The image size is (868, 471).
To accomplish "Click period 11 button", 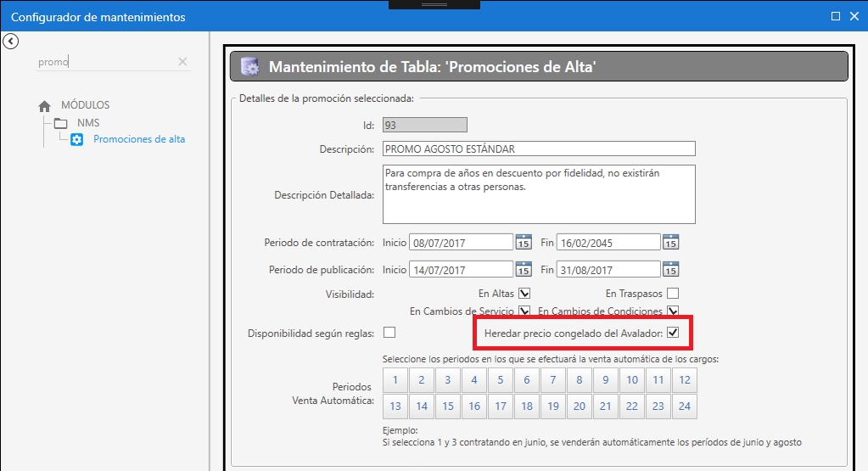I will point(658,380).
